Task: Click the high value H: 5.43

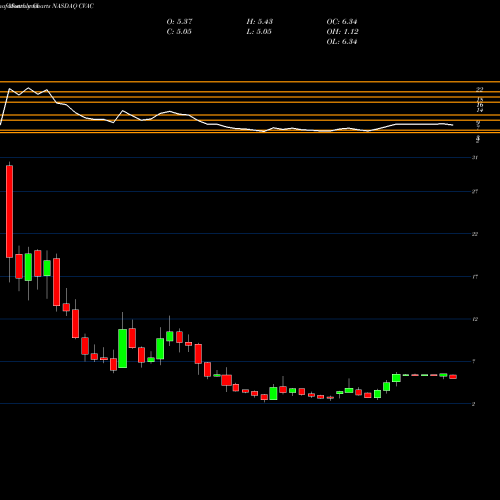Action: (260, 22)
